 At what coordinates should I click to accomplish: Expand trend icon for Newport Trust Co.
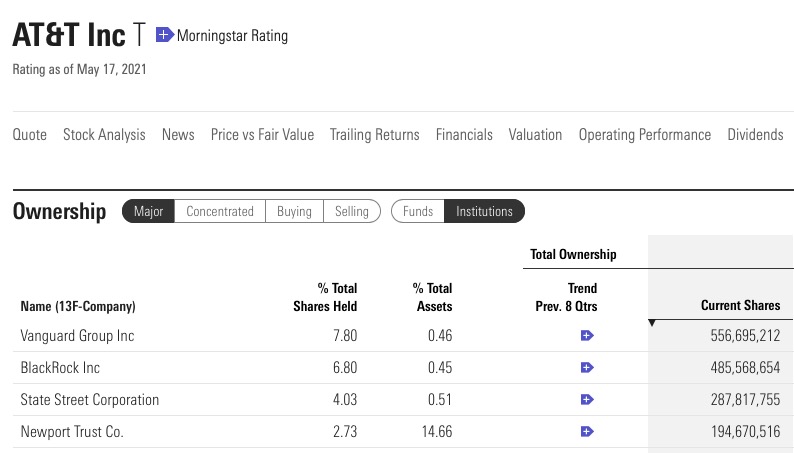[x=587, y=432]
